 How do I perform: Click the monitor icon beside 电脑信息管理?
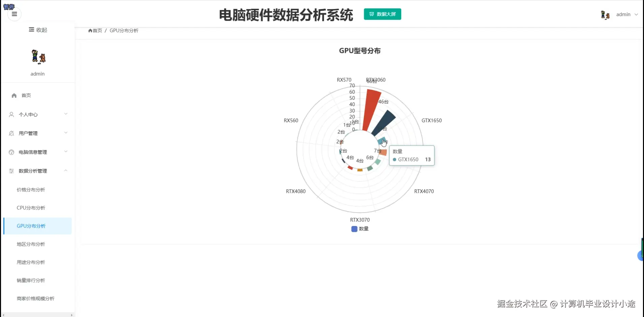click(x=11, y=152)
